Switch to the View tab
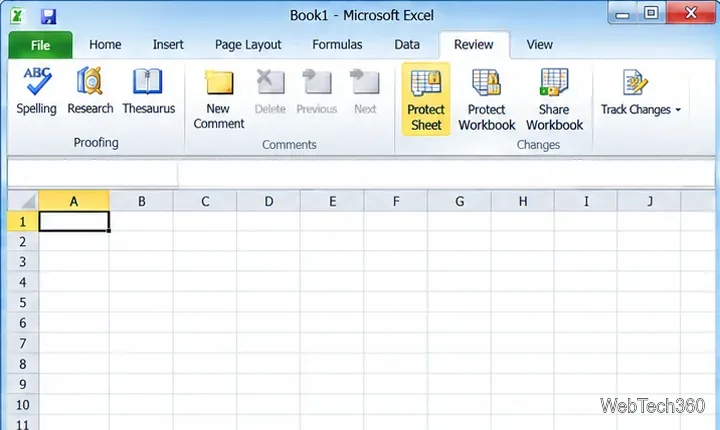The width and height of the screenshot is (720, 430). [x=540, y=45]
